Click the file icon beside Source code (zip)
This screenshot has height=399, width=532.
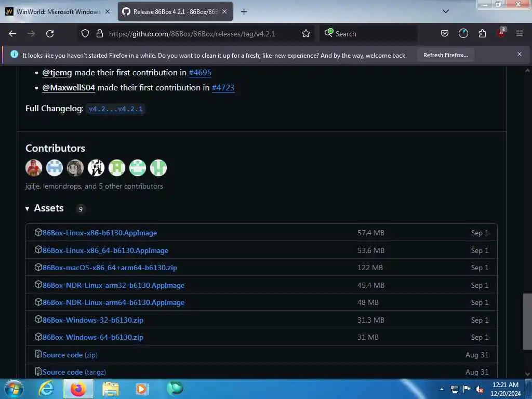click(x=38, y=354)
